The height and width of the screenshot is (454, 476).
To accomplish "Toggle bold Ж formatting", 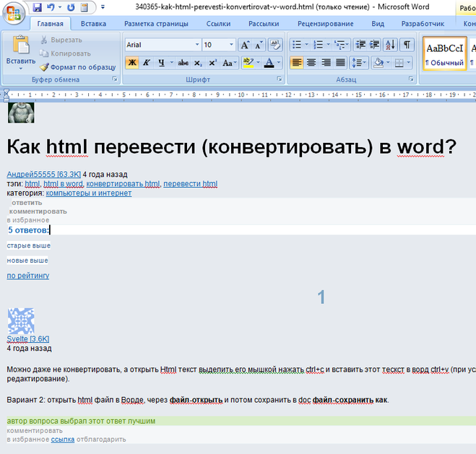I will pos(132,63).
